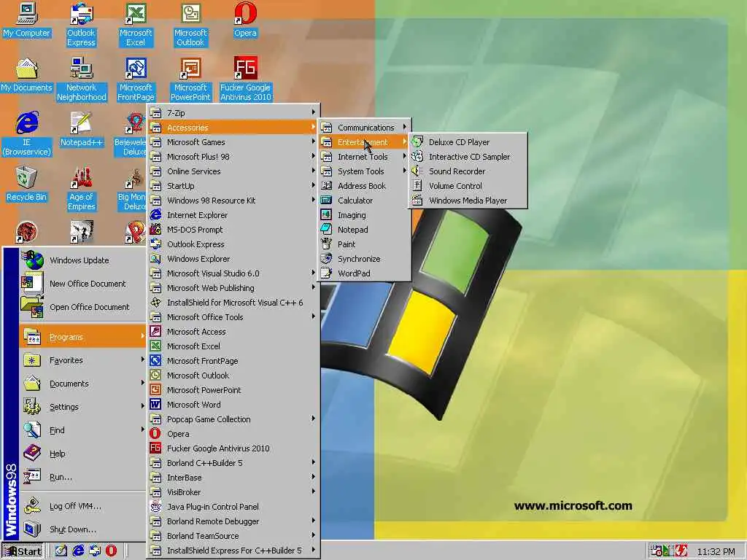Open the My Documents desktop folder
This screenshot has height=560, width=747.
[x=26, y=75]
